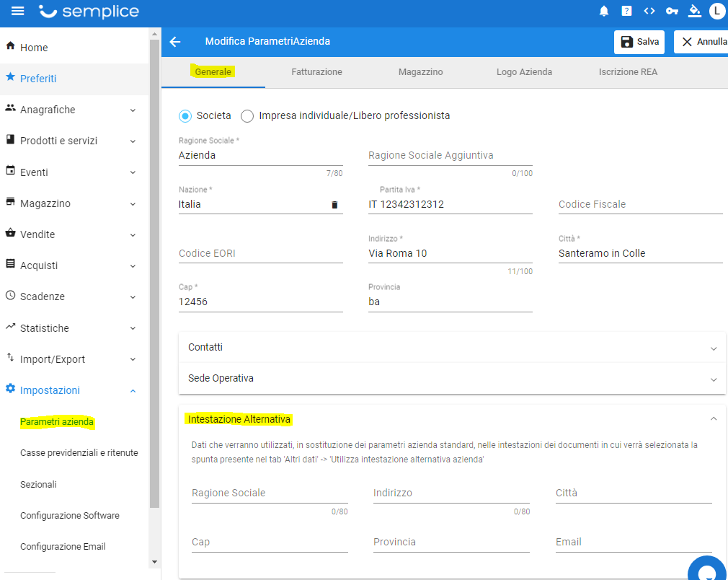Click the Indirizzo field Via Roma 10

tap(450, 254)
